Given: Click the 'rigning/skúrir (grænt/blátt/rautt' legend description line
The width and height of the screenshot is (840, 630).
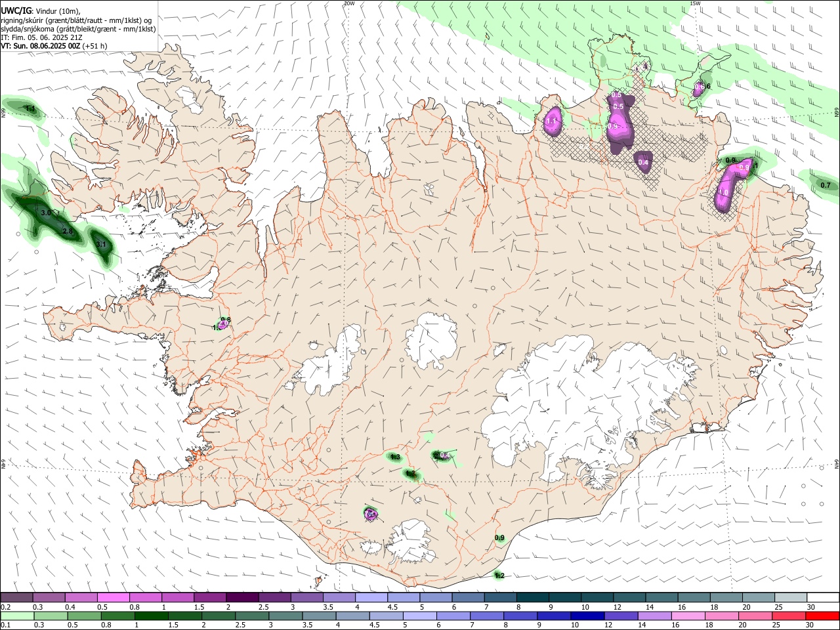Looking at the screenshot, I should (76, 20).
